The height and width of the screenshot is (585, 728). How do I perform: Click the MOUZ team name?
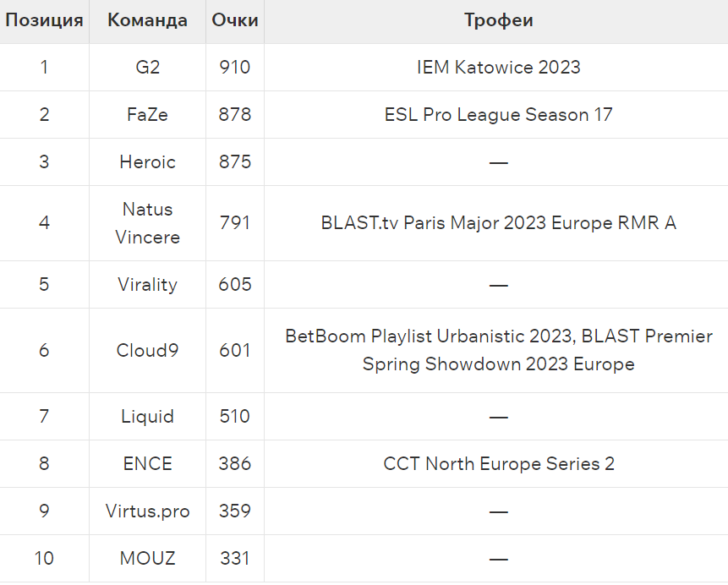pos(147,559)
